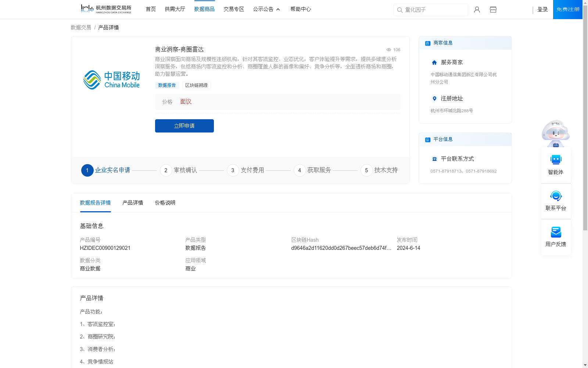Open the 智能体 robot assistant icon
Viewport: 588px width, 368px height.
coord(556,160)
